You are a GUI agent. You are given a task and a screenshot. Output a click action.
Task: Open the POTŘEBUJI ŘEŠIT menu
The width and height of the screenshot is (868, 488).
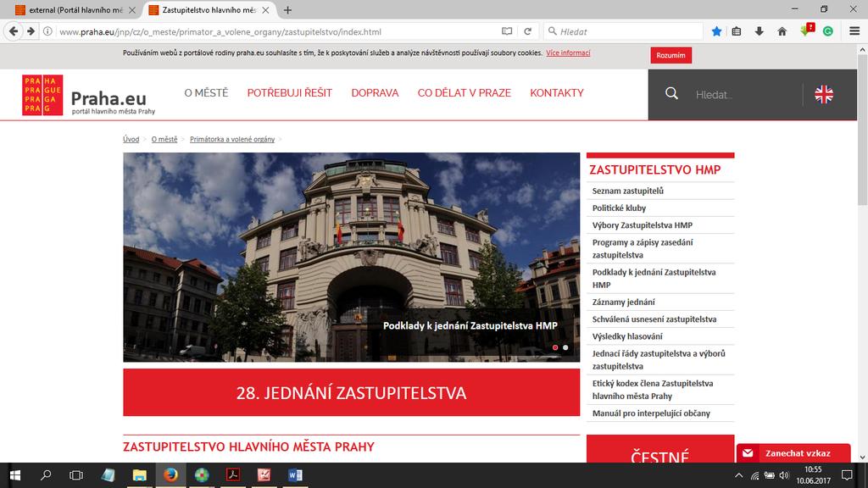point(290,93)
